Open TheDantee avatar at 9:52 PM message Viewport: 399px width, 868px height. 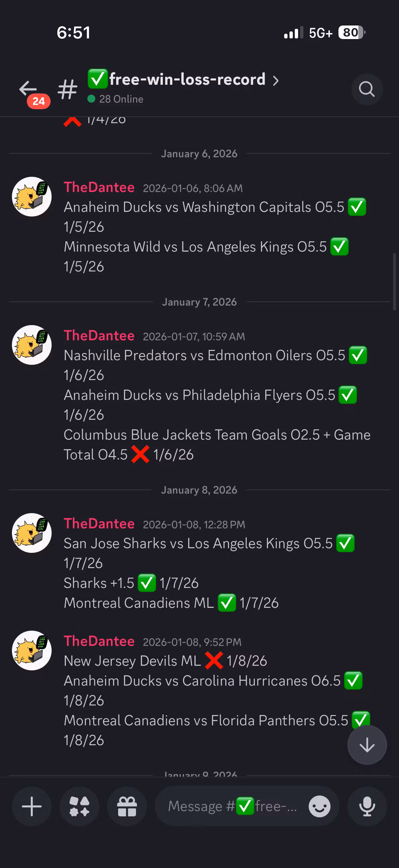tap(32, 650)
